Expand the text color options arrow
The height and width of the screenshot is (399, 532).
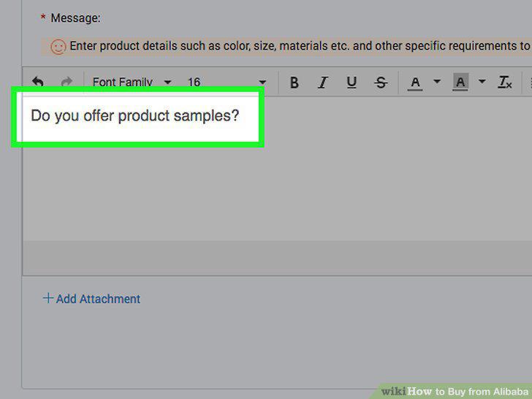point(437,81)
